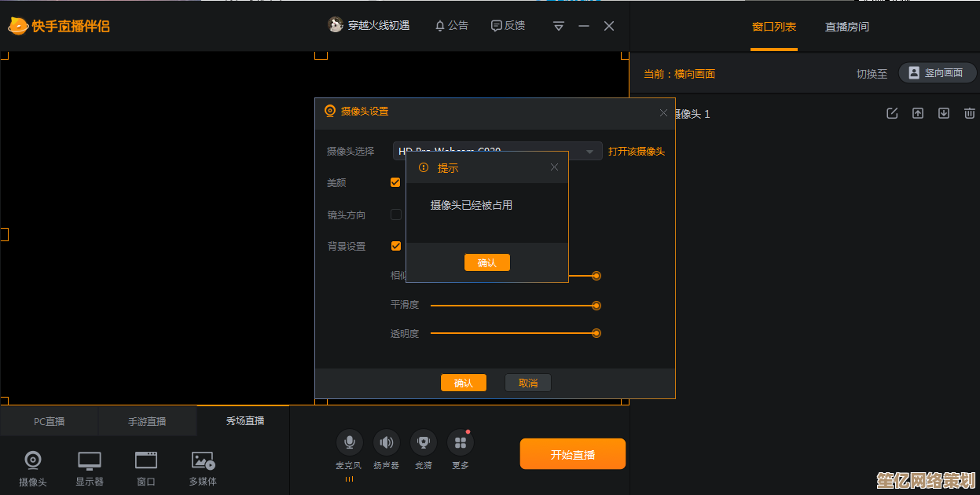Select the 手游直播 tab

click(x=147, y=421)
